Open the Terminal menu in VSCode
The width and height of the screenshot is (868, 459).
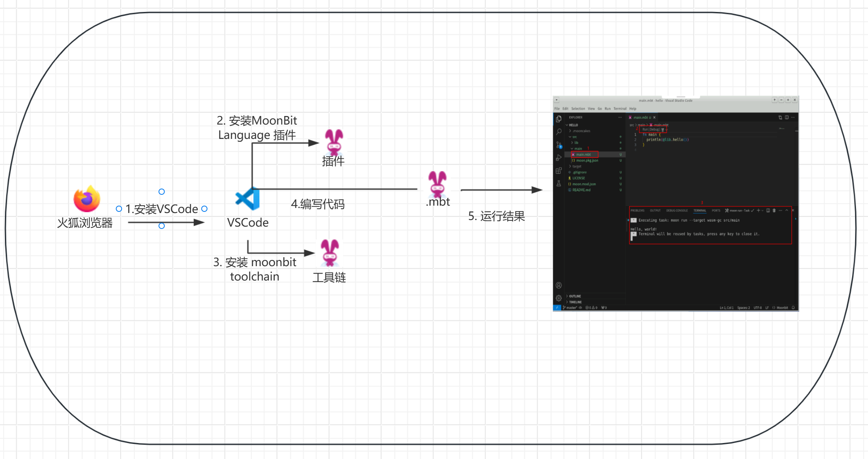click(620, 109)
